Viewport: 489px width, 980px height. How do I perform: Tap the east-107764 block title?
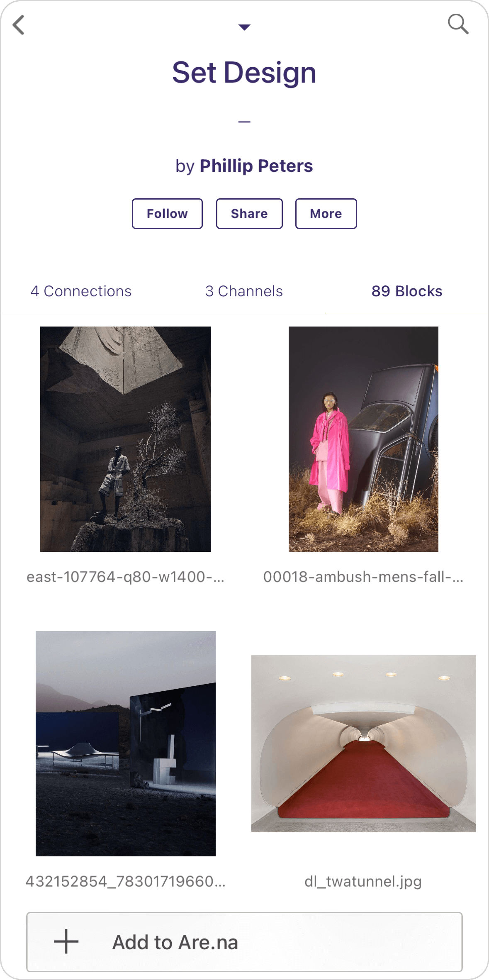125,577
